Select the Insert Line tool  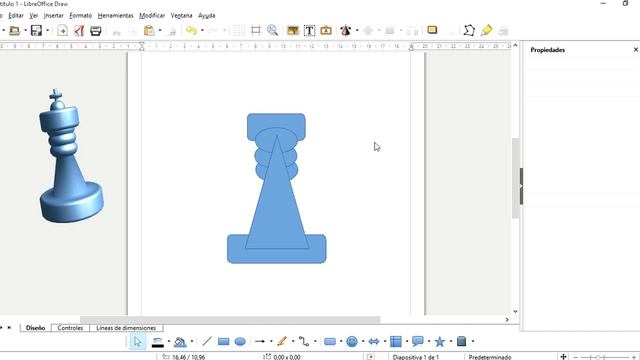point(207,341)
